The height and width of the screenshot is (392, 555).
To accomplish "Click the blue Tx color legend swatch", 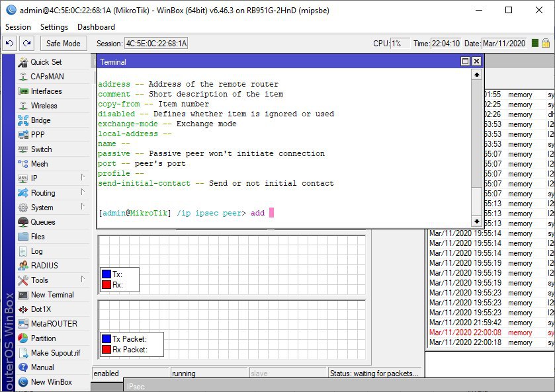I will (107, 274).
